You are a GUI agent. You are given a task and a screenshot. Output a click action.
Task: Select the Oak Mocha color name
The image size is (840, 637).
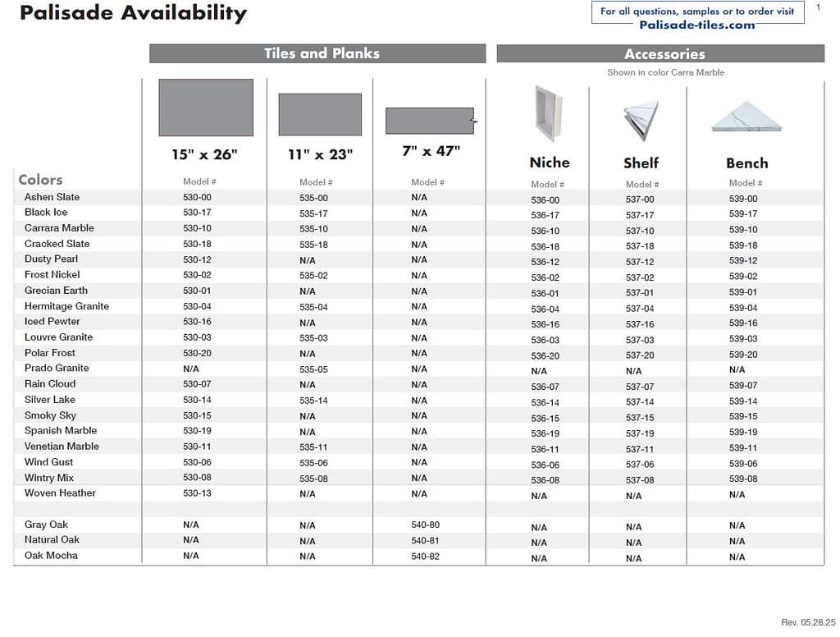tap(51, 556)
